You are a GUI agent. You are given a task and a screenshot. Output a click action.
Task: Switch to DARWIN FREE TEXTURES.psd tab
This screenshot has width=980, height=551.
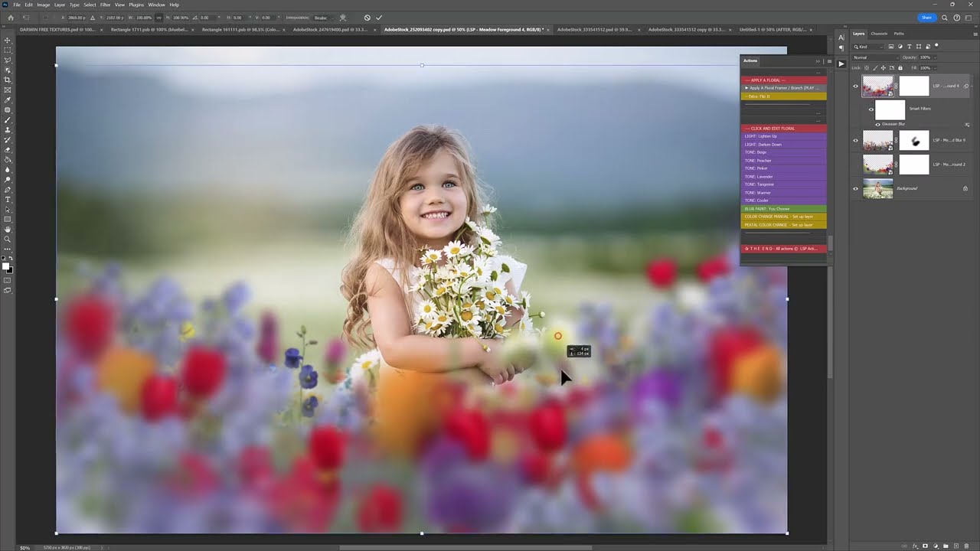click(58, 29)
